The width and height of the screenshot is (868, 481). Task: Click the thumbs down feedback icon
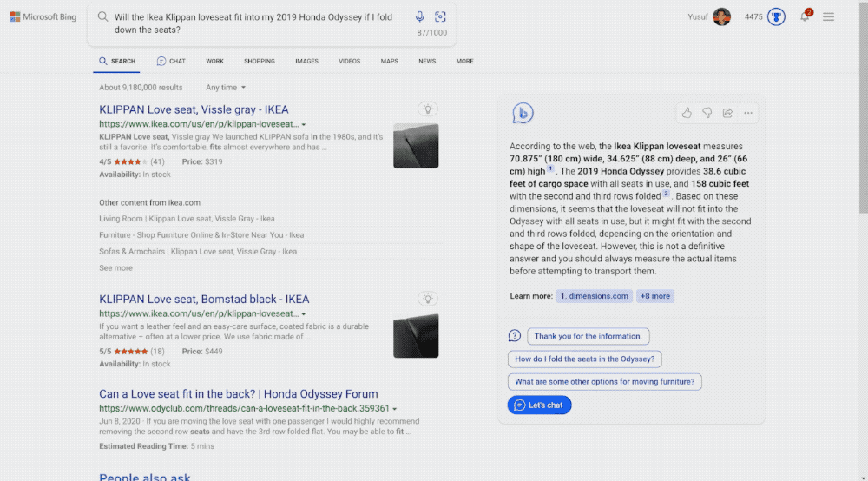click(x=707, y=113)
